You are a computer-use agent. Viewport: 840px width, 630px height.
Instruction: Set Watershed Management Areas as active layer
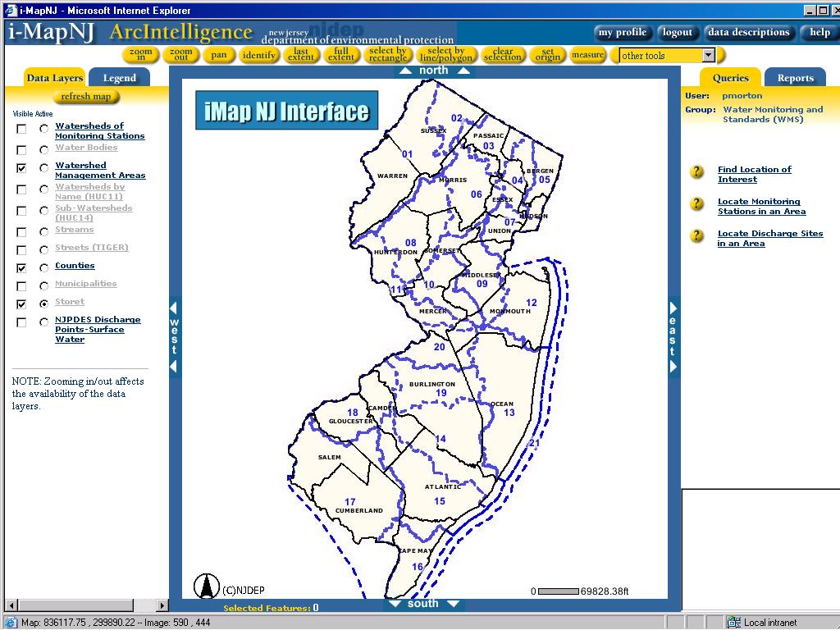tap(44, 168)
